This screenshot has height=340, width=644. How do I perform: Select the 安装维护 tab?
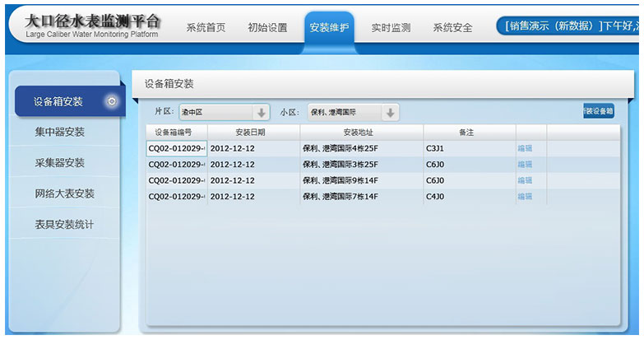329,27
